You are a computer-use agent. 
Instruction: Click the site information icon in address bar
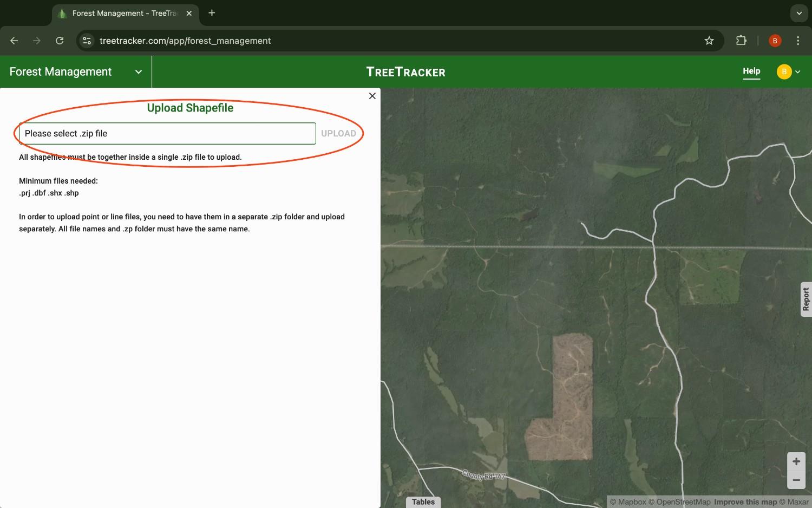coord(86,40)
